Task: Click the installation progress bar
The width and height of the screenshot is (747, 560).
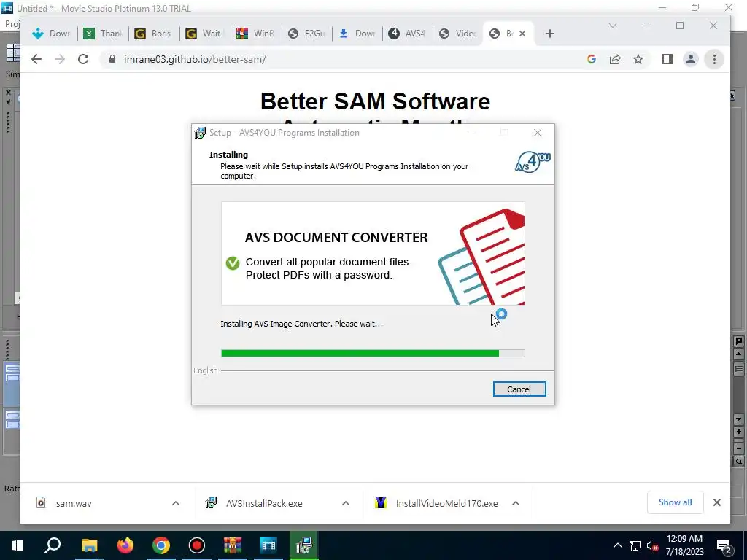Action: point(373,354)
